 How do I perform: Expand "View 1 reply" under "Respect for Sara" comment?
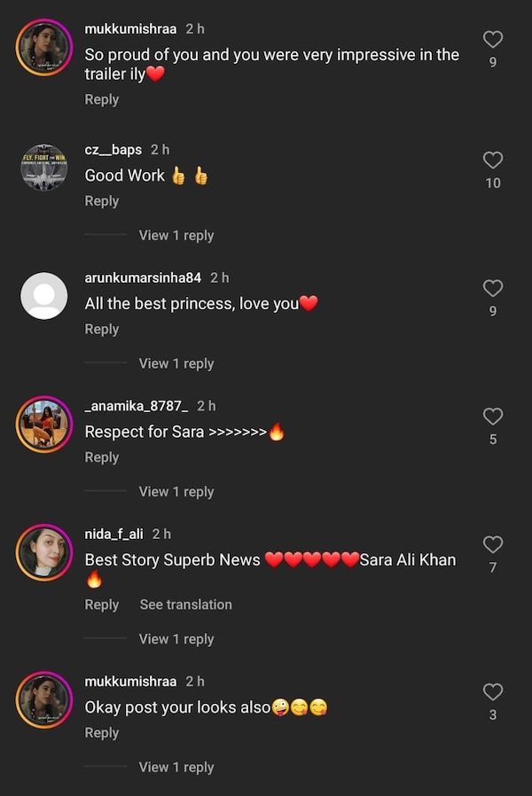click(176, 491)
